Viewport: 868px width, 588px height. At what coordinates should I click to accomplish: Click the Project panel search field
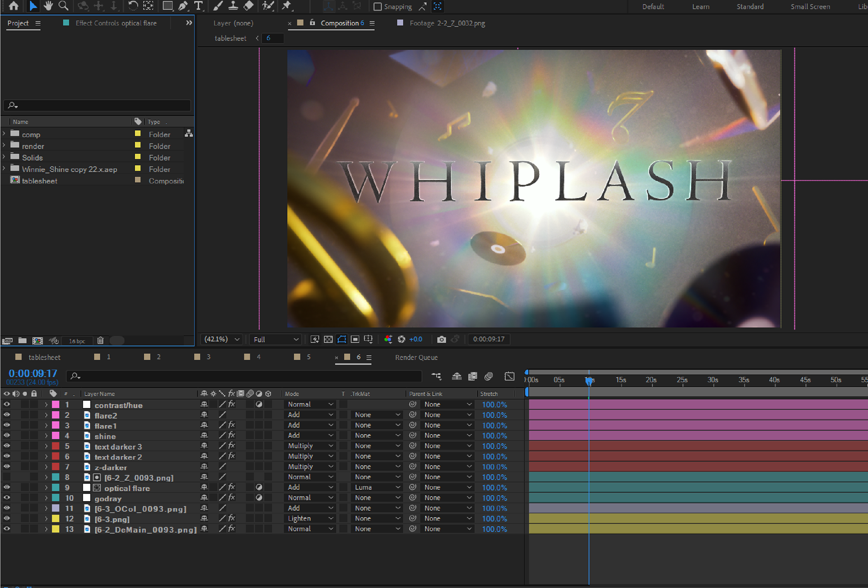coord(97,105)
